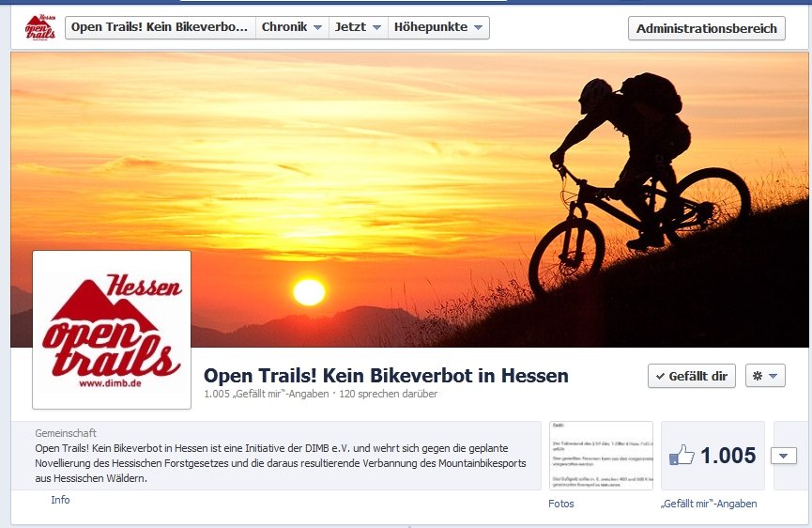
Task: Expand the Jetzt dropdown
Action: pos(359,27)
